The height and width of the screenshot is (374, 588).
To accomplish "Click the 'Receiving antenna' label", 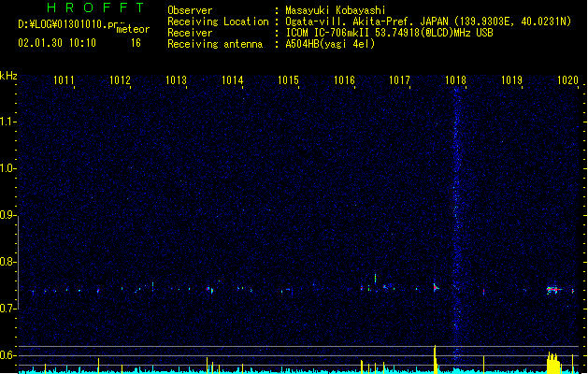I will click(x=215, y=44).
